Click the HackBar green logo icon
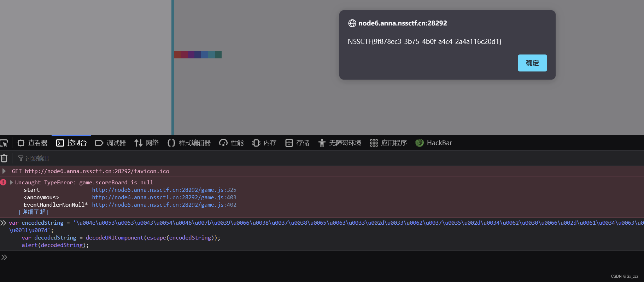The image size is (644, 282). coord(420,143)
